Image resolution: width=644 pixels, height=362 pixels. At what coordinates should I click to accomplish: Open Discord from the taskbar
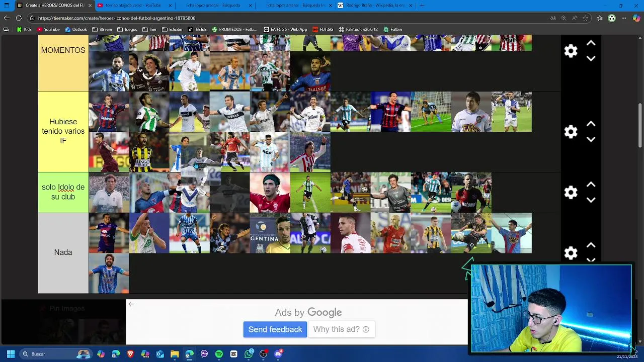tap(278, 354)
